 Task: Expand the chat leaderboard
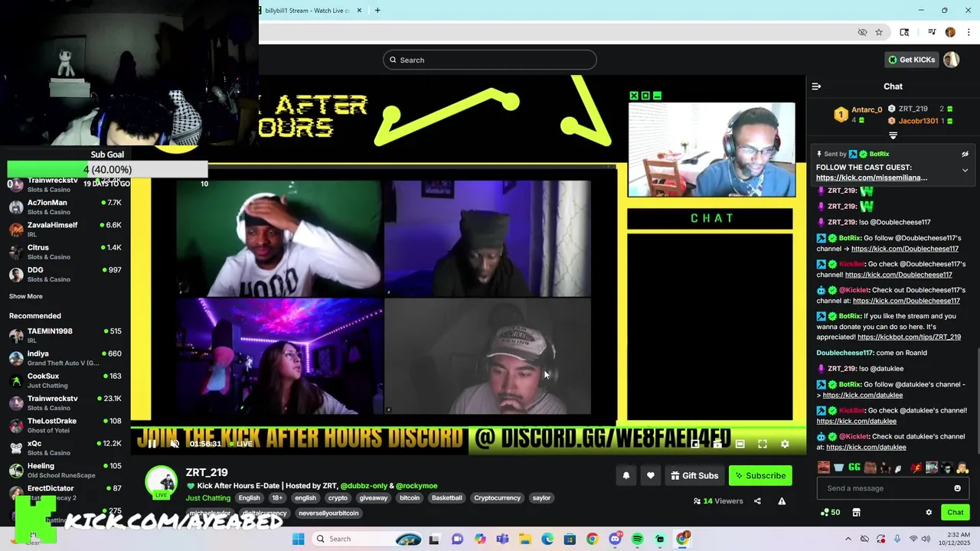(x=893, y=135)
